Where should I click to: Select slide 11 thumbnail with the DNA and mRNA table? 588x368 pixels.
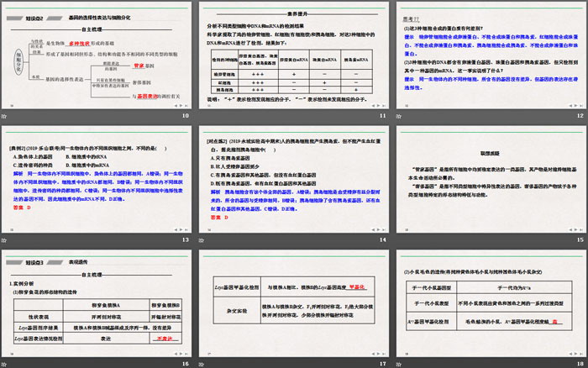pyautogui.click(x=294, y=55)
